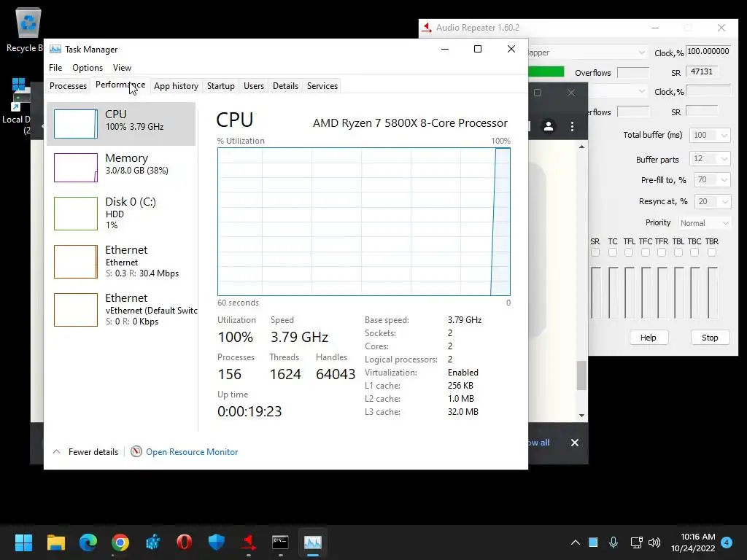Click Help in Audio Repeater

point(648,337)
